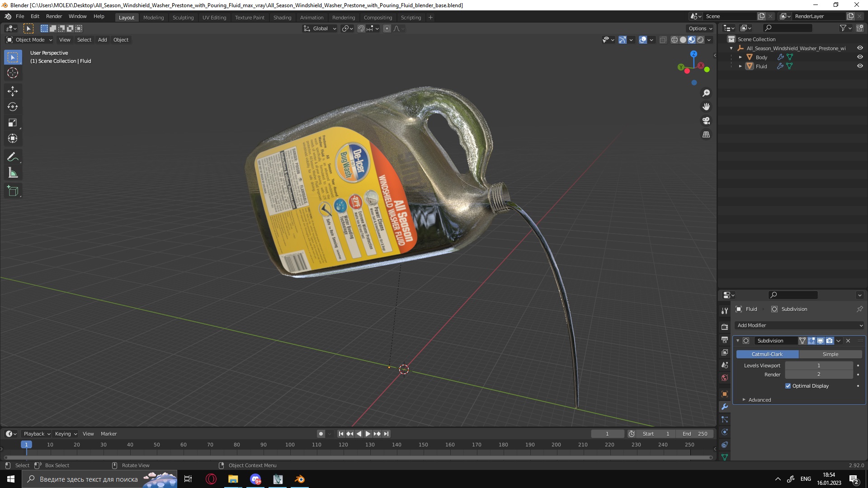Image resolution: width=868 pixels, height=488 pixels.
Task: Open Particles properties tab
Action: 725,419
